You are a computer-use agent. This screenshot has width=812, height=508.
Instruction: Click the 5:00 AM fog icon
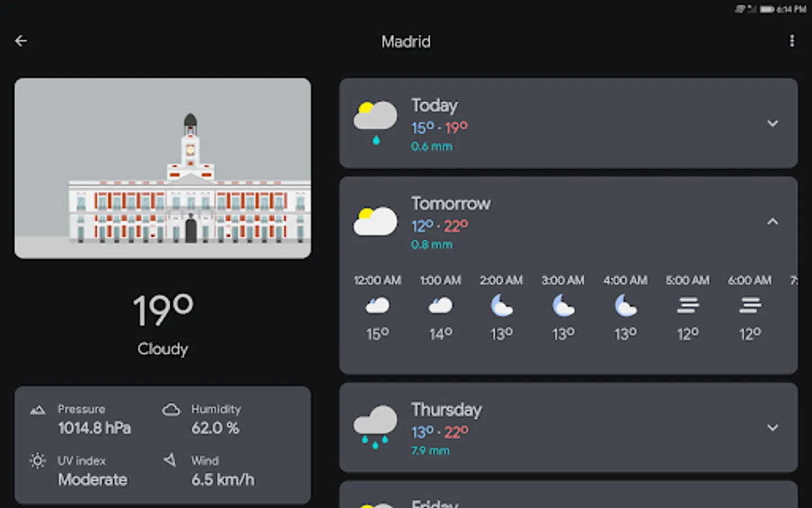(x=688, y=305)
